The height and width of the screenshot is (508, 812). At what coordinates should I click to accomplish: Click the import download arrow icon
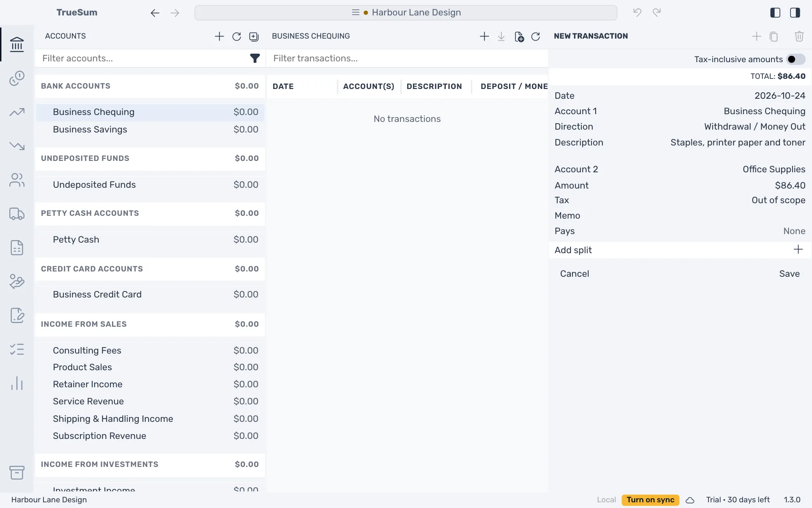[501, 37]
